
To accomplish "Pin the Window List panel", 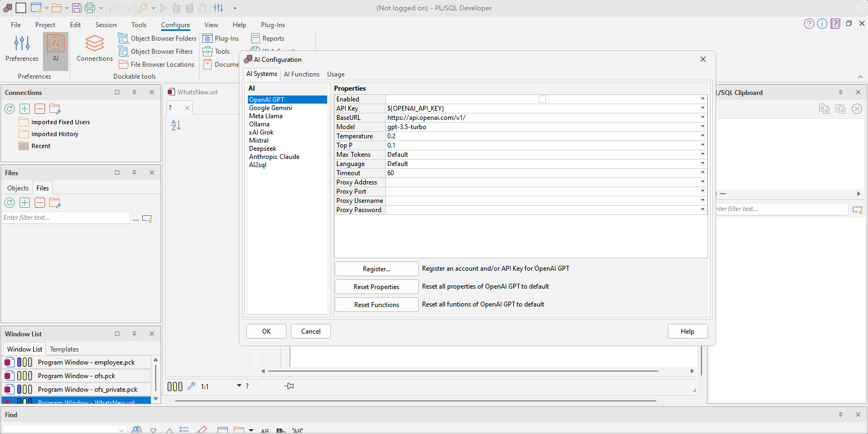I will pyautogui.click(x=134, y=334).
